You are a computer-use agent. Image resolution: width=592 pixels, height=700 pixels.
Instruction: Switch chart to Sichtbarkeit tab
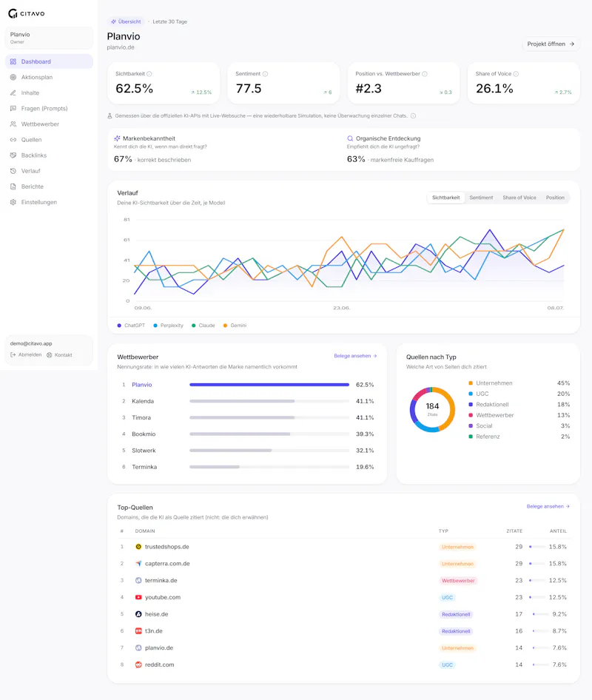[x=445, y=198]
